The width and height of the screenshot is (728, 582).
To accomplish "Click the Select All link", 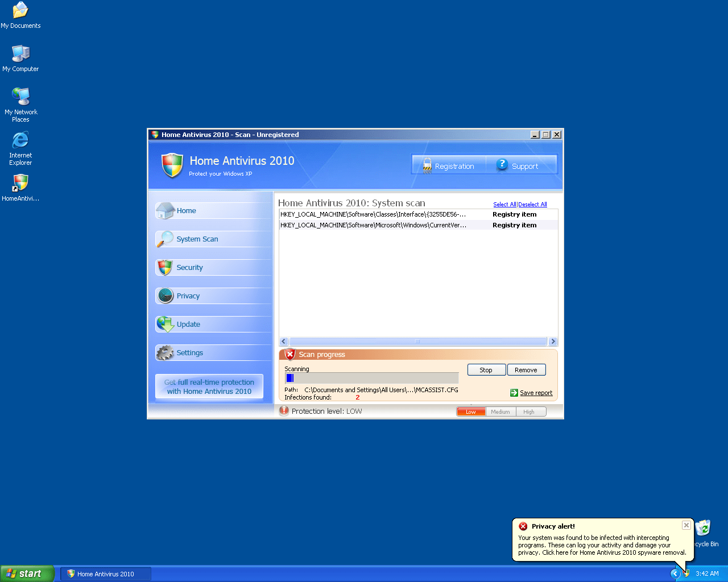I will point(504,205).
